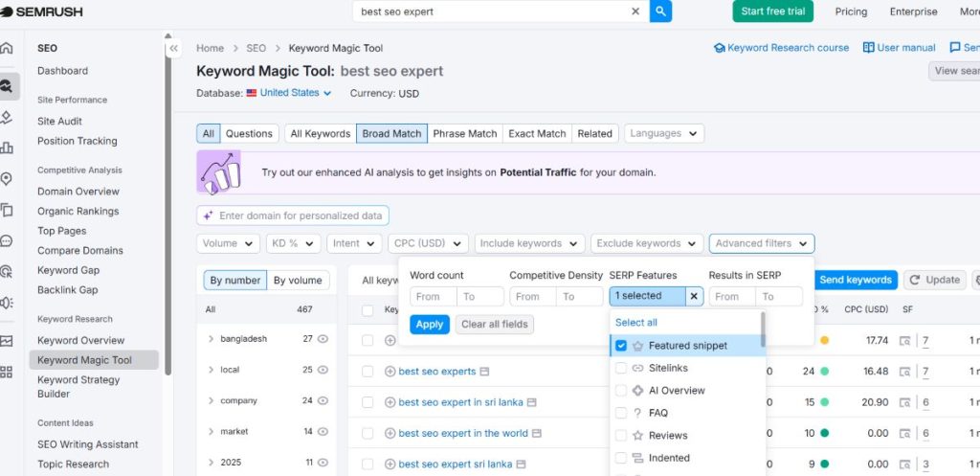Click the Enter domain for personalized data field

click(293, 215)
